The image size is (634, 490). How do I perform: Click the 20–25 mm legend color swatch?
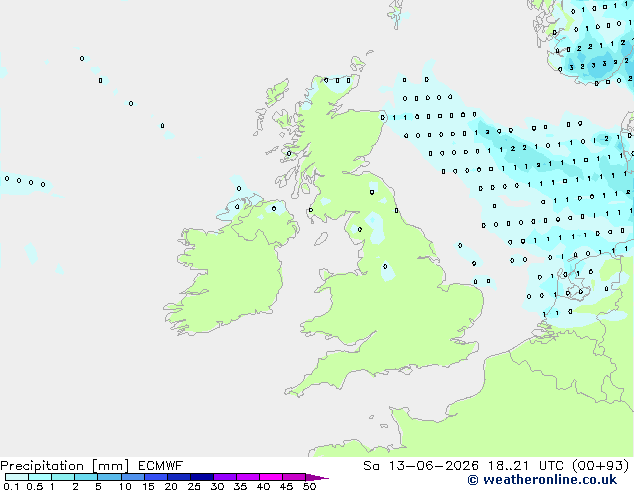point(179,477)
